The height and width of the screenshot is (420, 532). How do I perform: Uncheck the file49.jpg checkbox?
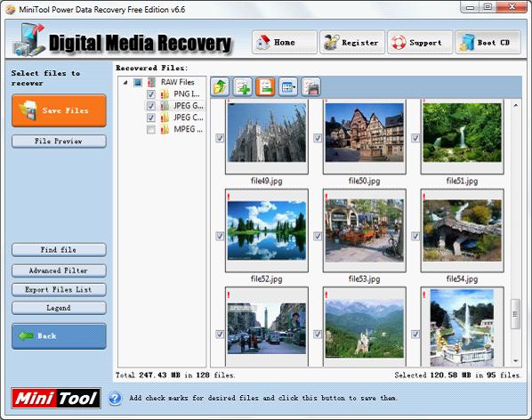coord(220,138)
